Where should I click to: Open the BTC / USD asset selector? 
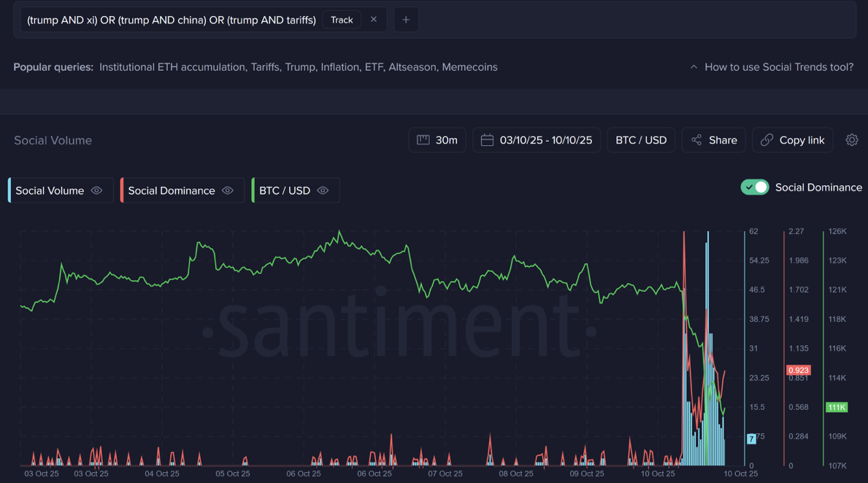(x=641, y=139)
